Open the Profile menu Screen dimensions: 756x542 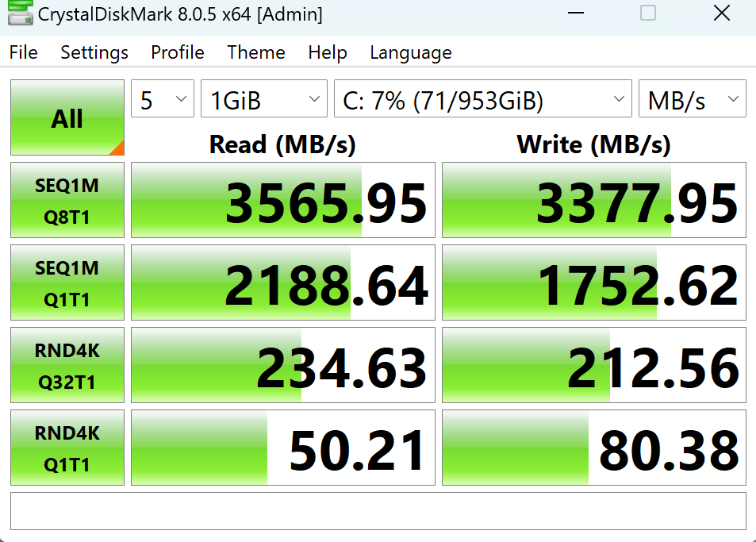178,52
